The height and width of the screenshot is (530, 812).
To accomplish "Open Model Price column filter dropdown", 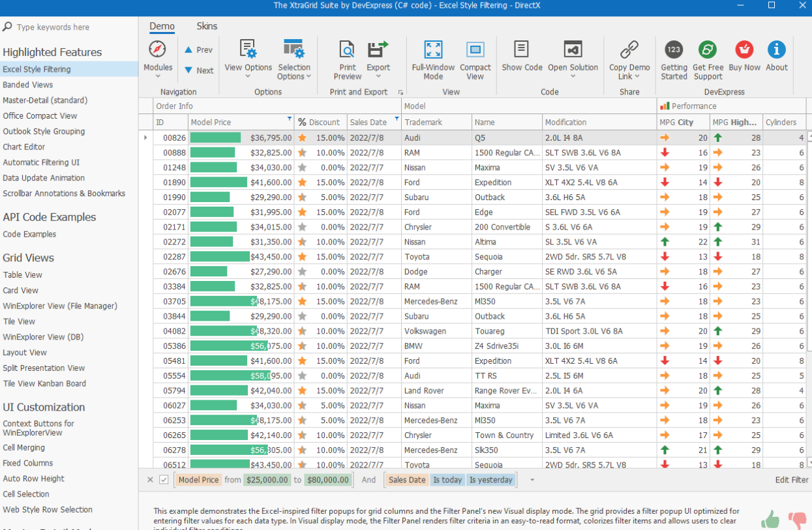I will point(290,119).
